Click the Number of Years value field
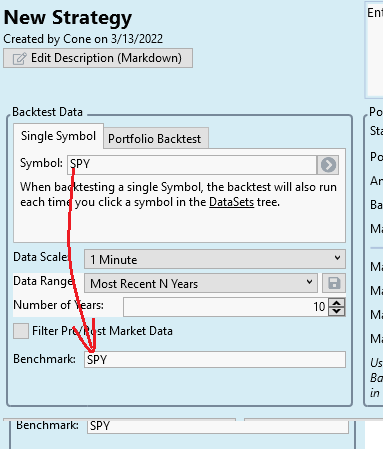 click(x=226, y=307)
